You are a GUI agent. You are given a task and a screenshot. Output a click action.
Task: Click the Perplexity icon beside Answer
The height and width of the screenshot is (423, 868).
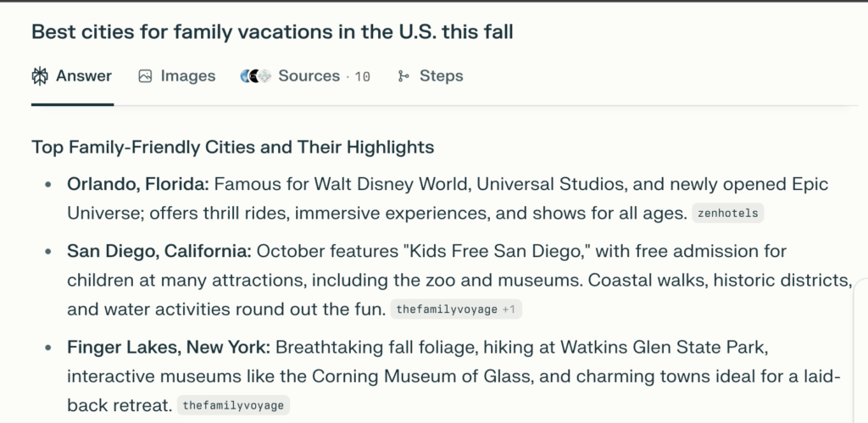(40, 76)
